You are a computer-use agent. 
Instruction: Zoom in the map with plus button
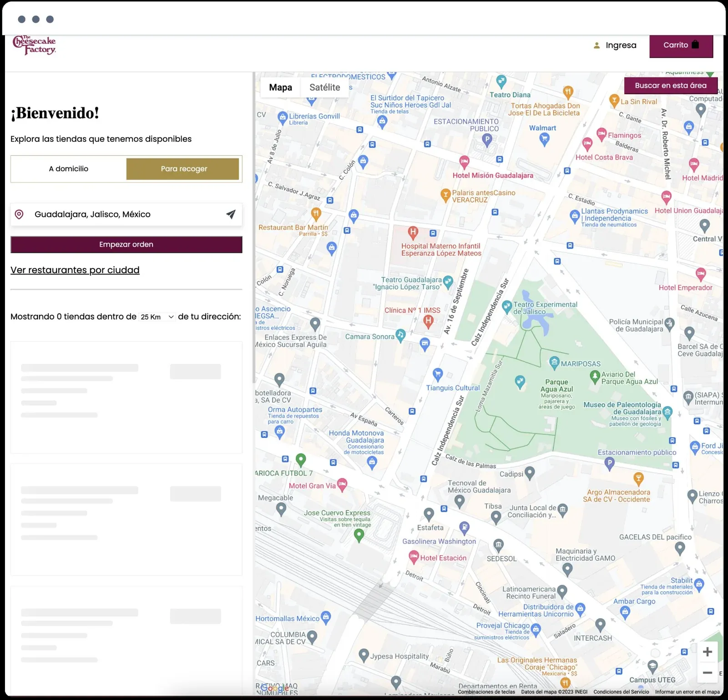click(x=707, y=652)
